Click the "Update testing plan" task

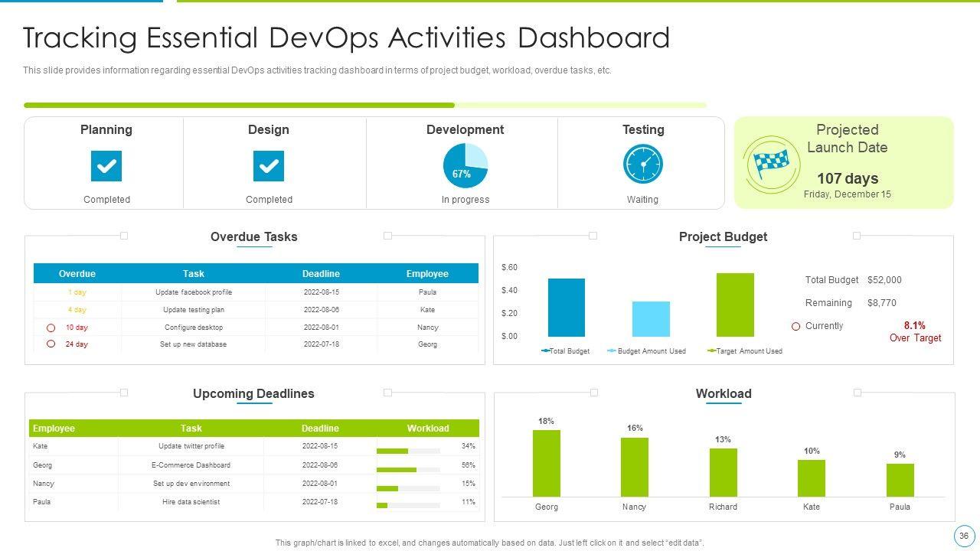tap(194, 310)
